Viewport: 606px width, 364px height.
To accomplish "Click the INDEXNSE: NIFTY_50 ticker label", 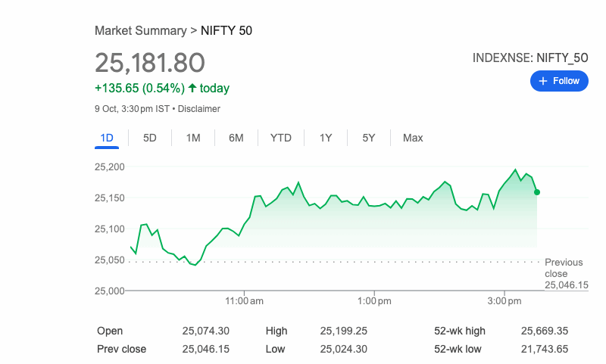I will (x=530, y=58).
